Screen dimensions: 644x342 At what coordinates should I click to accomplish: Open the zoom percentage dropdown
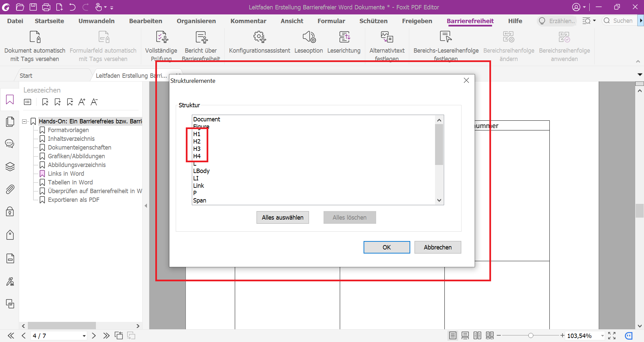click(602, 336)
